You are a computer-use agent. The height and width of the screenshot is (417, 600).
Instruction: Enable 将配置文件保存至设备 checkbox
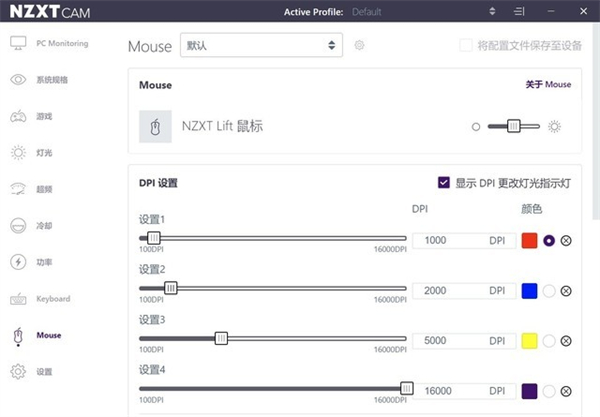[x=465, y=45]
